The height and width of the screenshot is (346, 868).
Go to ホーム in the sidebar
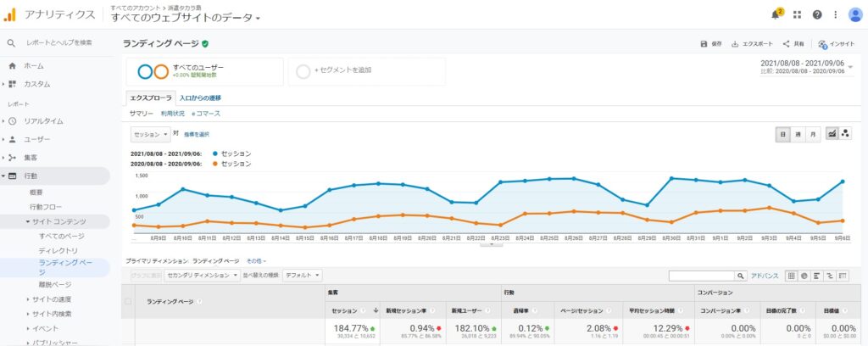coord(33,66)
